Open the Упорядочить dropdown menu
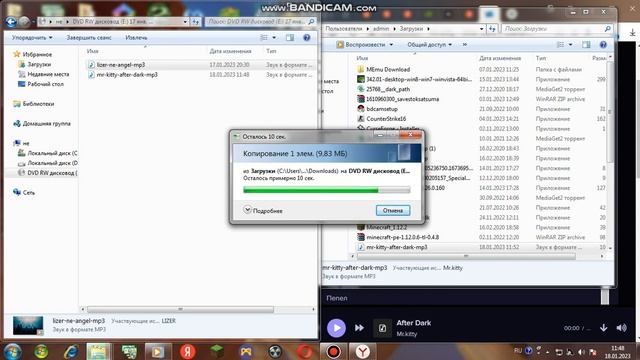This screenshot has width=640, height=360. [x=32, y=38]
